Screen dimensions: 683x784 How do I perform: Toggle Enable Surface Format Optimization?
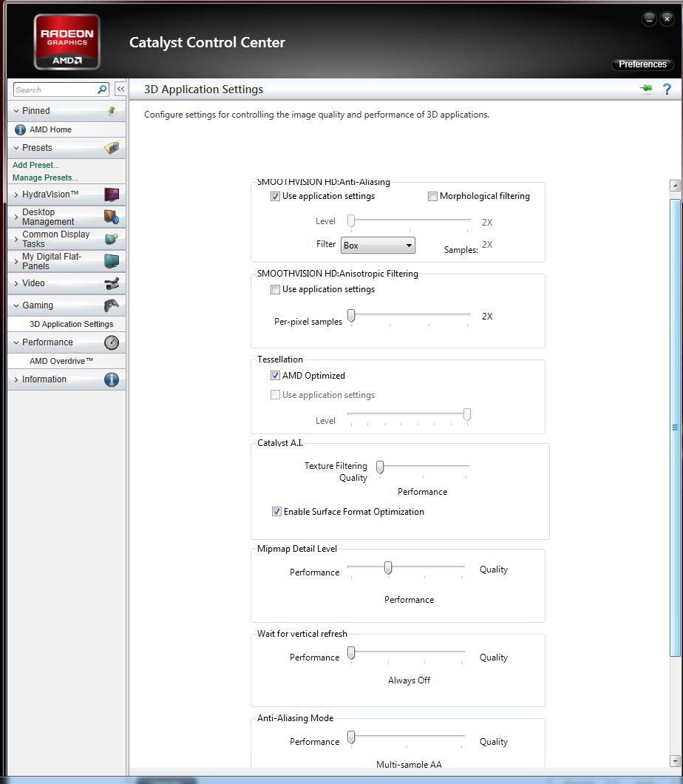[x=276, y=512]
